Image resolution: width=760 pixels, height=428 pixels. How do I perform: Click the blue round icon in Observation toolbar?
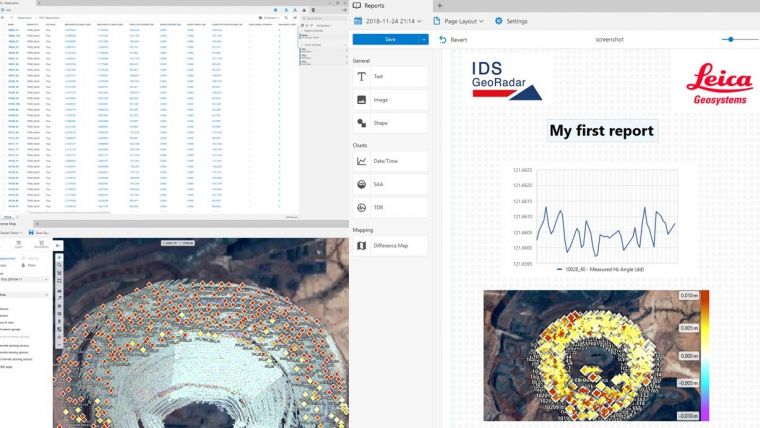pos(276,10)
